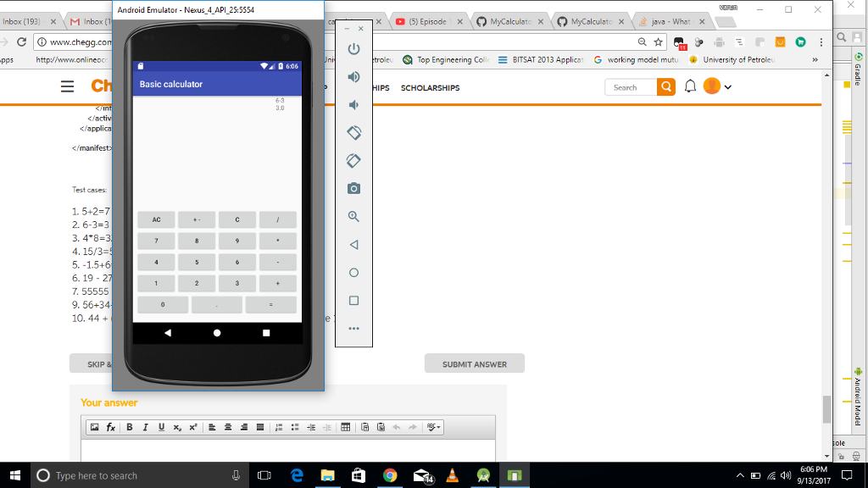
Task: Center align text in answer editor
Action: click(228, 427)
